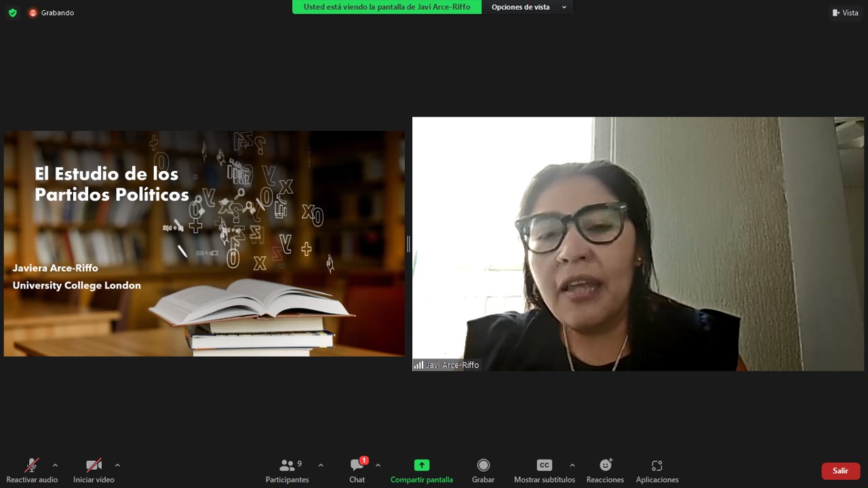The height and width of the screenshot is (488, 868).
Task: Expand audio options arrow beside Reactivar audio
Action: (x=55, y=465)
